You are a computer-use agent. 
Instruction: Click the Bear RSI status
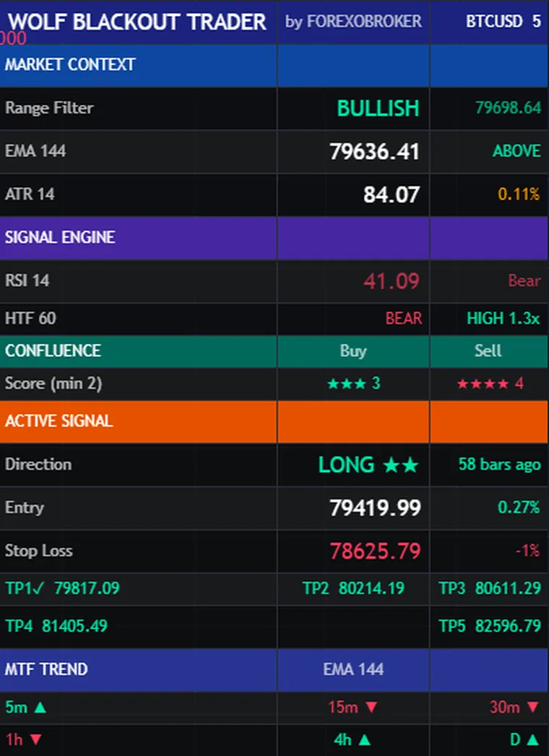[524, 280]
